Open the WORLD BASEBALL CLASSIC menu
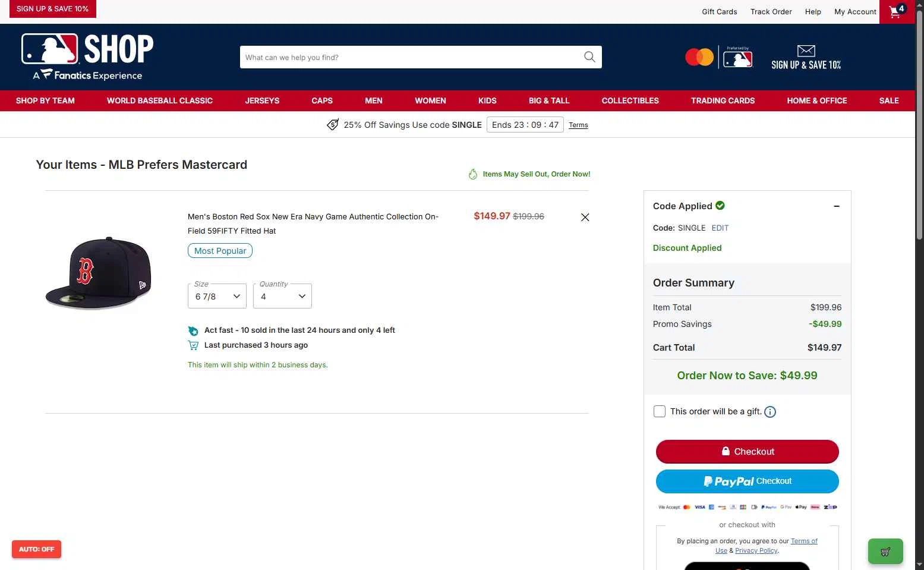Image resolution: width=924 pixels, height=570 pixels. tap(160, 101)
